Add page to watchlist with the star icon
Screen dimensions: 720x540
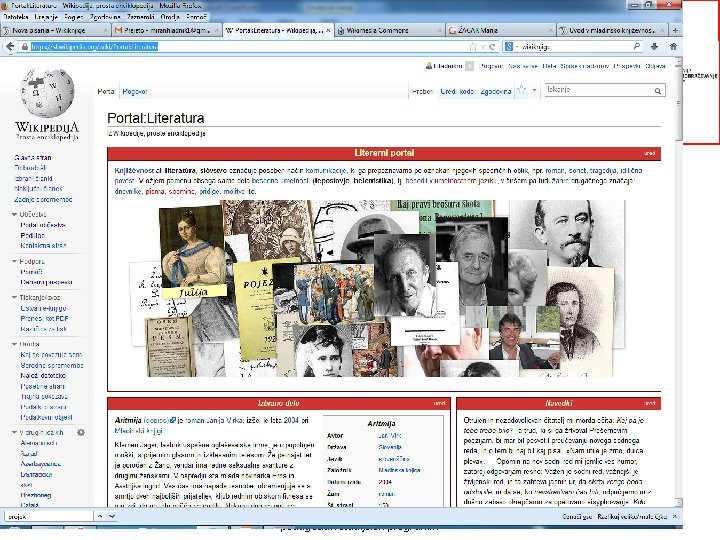[x=521, y=90]
